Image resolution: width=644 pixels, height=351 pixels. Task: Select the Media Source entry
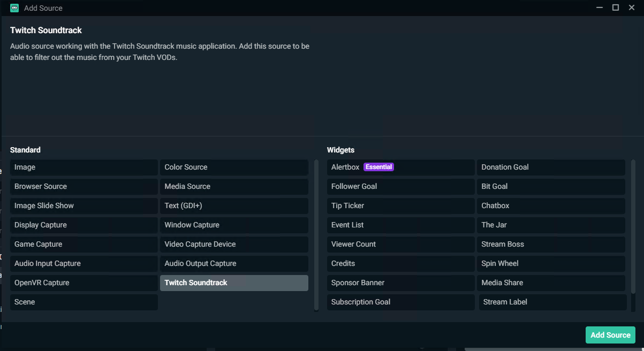coord(234,186)
